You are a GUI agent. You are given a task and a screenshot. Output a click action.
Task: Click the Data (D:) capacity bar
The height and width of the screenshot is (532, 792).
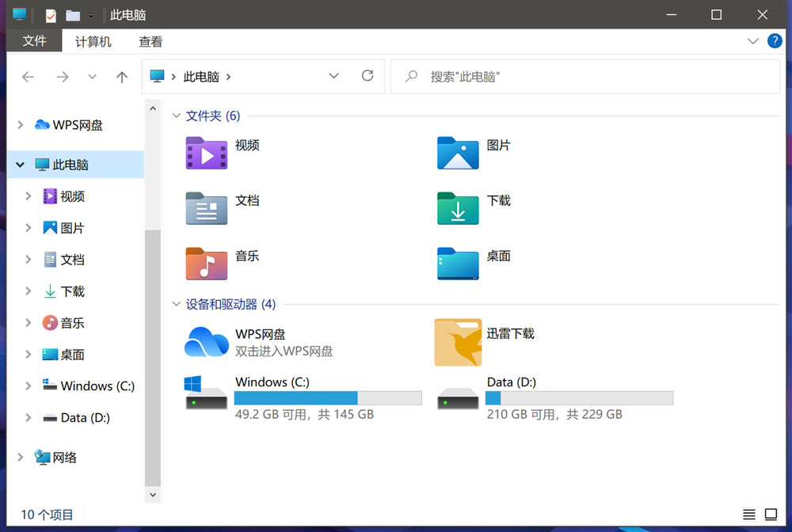(579, 397)
